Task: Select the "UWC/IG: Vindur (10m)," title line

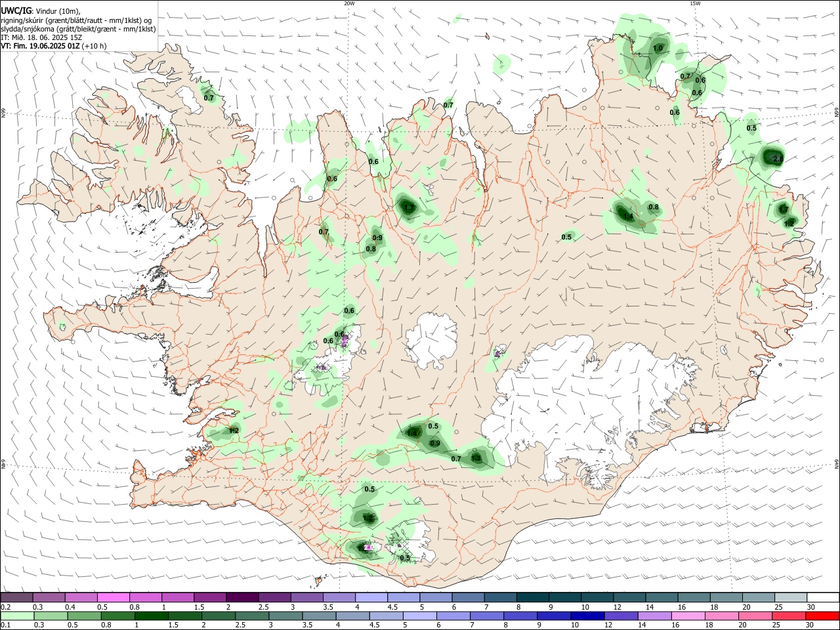Action: point(41,10)
